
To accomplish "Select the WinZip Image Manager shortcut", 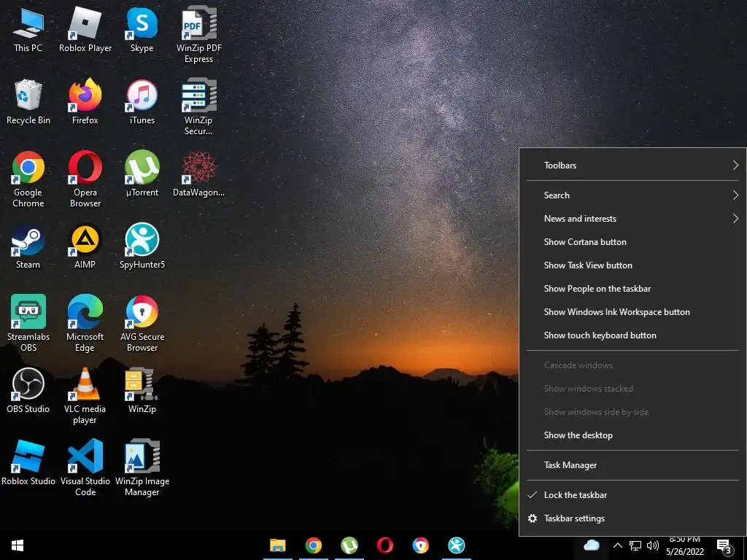I will coord(142,468).
